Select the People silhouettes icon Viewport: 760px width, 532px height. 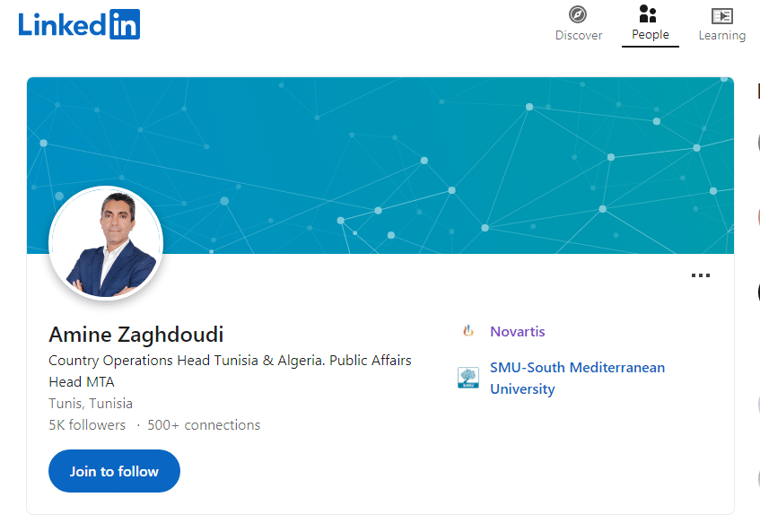coord(648,14)
